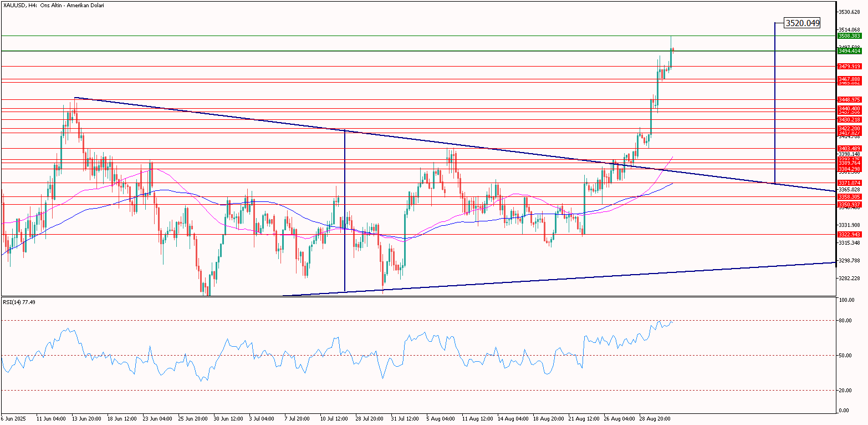Click the 3298.788 axis price value
The width and height of the screenshot is (868, 425).
point(849,260)
